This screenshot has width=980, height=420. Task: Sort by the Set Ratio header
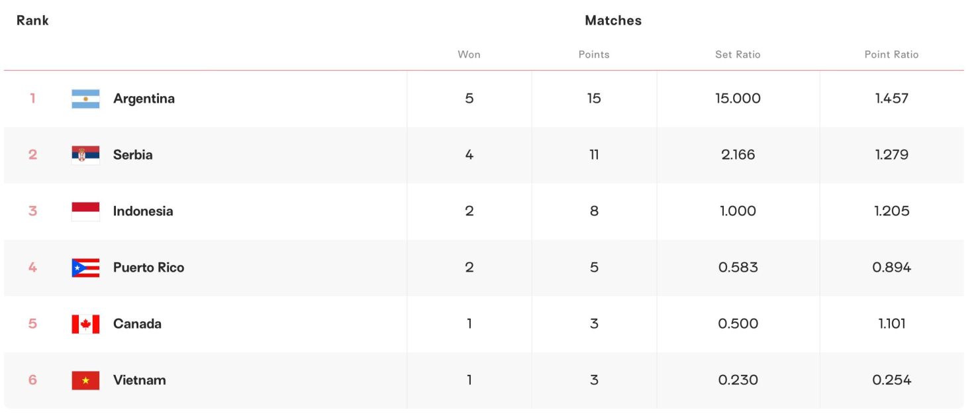point(738,54)
